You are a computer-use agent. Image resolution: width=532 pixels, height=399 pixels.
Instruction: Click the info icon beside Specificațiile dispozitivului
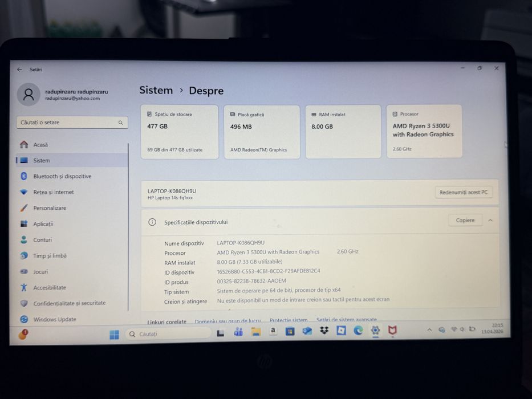152,222
